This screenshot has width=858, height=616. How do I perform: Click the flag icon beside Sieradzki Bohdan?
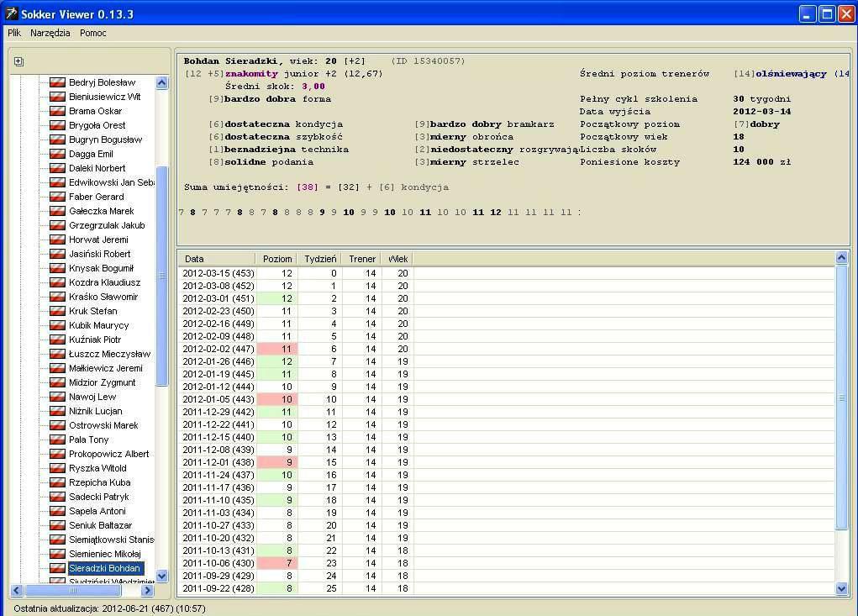tap(57, 568)
